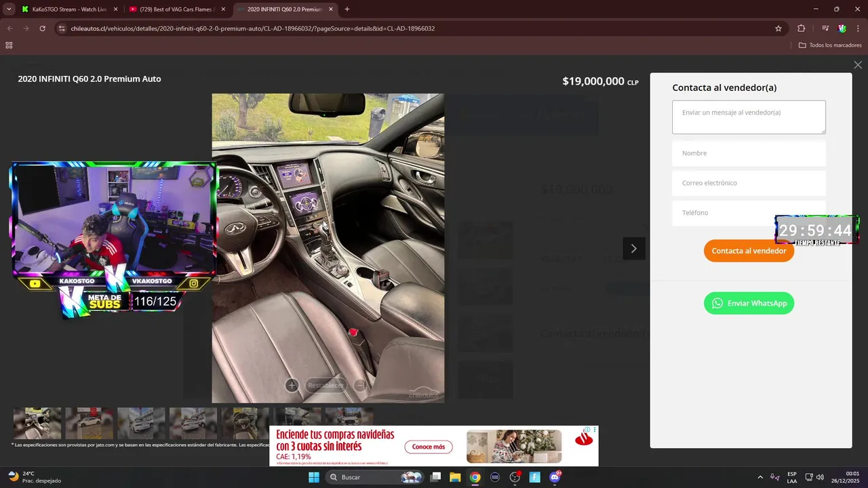The height and width of the screenshot is (488, 868).
Task: Click the microphone tray icon
Action: point(774,477)
